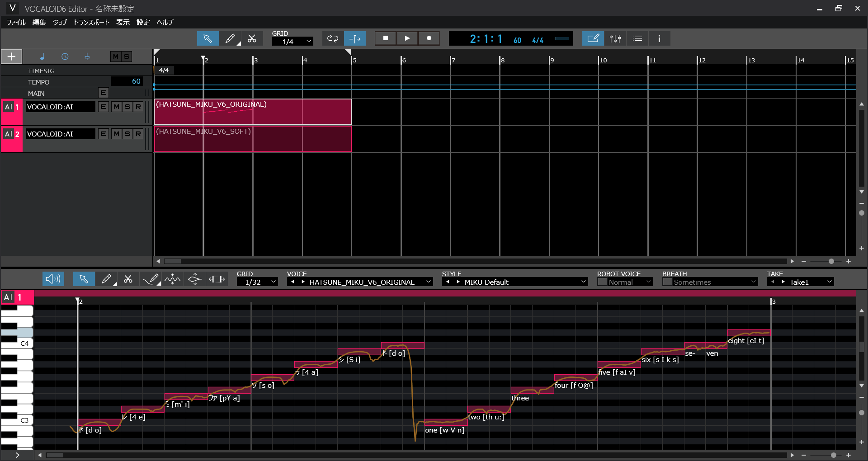The height and width of the screenshot is (461, 868).
Task: Open the ジョブ menu
Action: [x=60, y=22]
